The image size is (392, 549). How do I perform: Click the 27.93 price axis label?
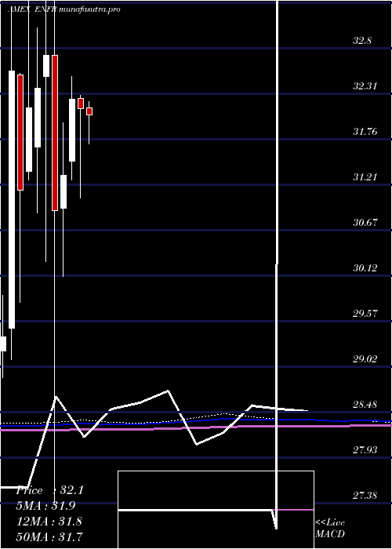365,449
